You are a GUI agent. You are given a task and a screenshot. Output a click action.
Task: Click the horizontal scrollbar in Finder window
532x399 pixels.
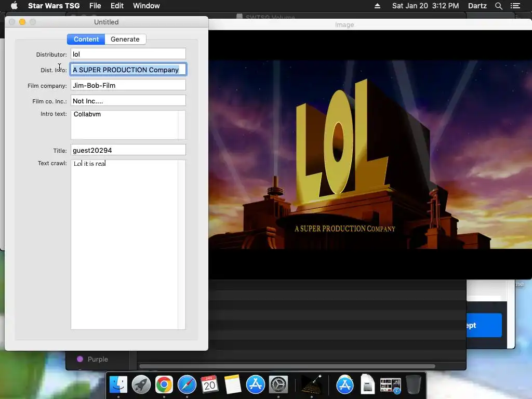tap(287, 366)
